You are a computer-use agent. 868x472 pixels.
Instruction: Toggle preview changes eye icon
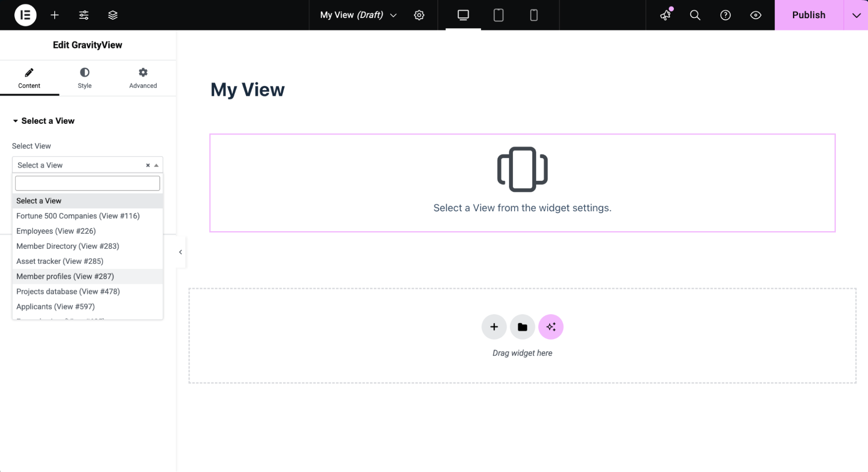(756, 15)
